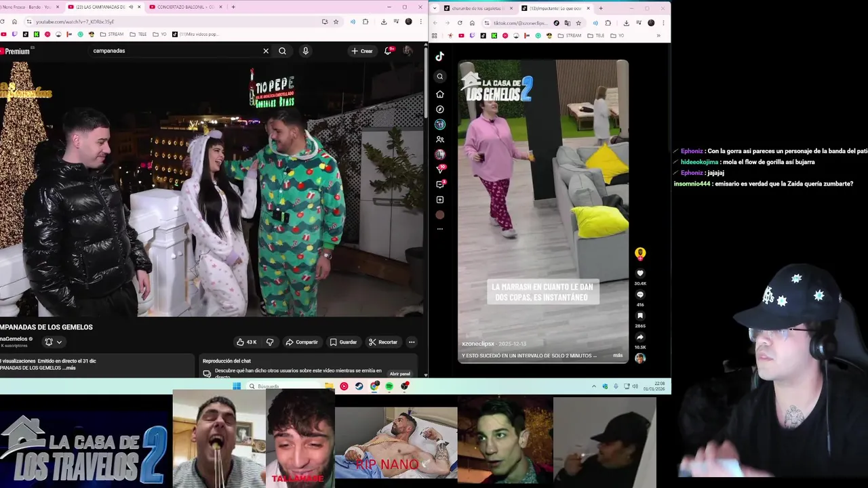Open the subscription notification bell dropdown
The width and height of the screenshot is (868, 488).
pyautogui.click(x=54, y=342)
